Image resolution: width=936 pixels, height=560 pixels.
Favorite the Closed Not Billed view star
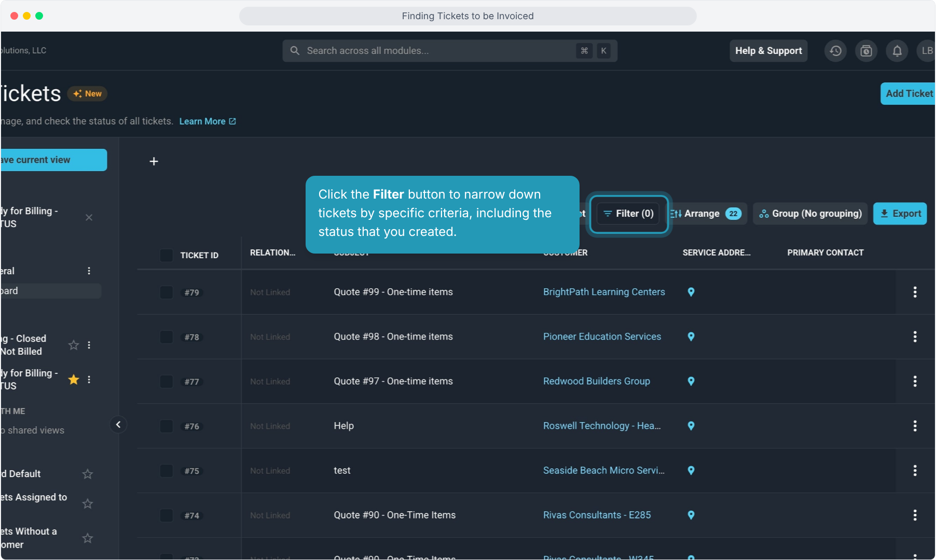(x=74, y=345)
